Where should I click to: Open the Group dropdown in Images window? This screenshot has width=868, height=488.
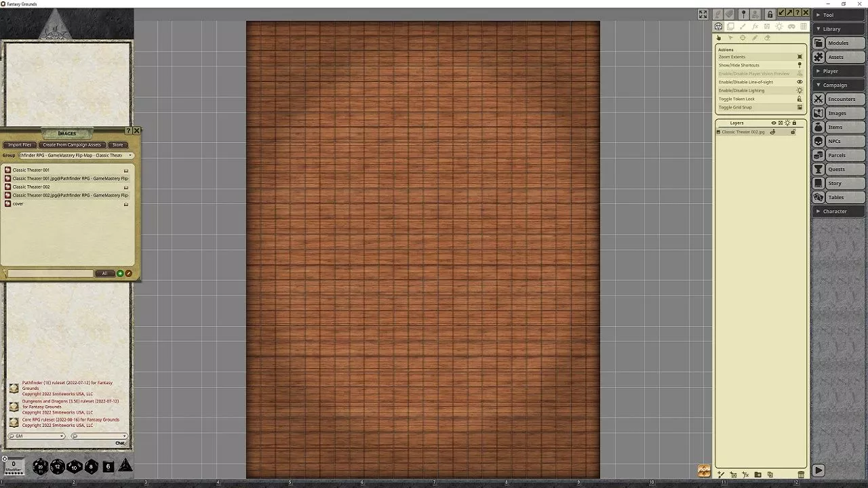[x=76, y=155]
